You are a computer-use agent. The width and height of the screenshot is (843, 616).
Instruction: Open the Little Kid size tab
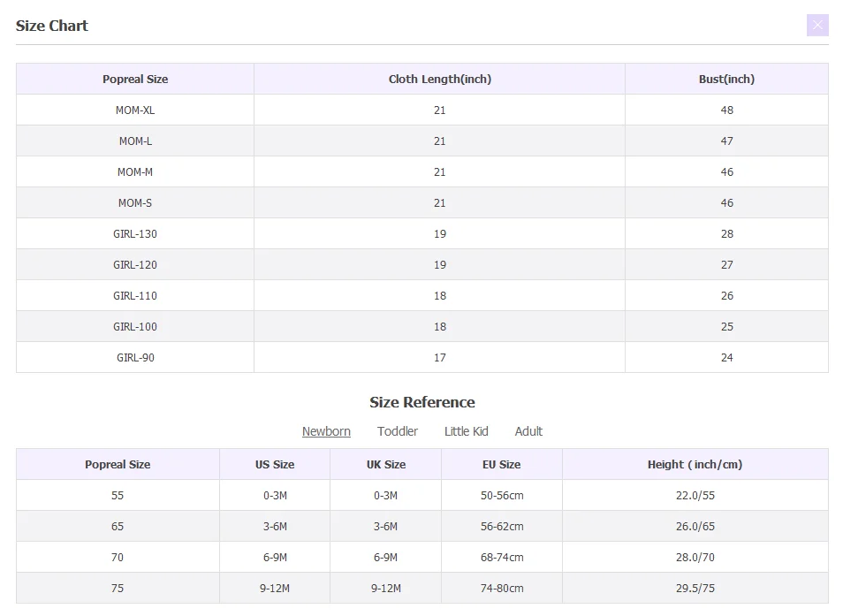(467, 431)
